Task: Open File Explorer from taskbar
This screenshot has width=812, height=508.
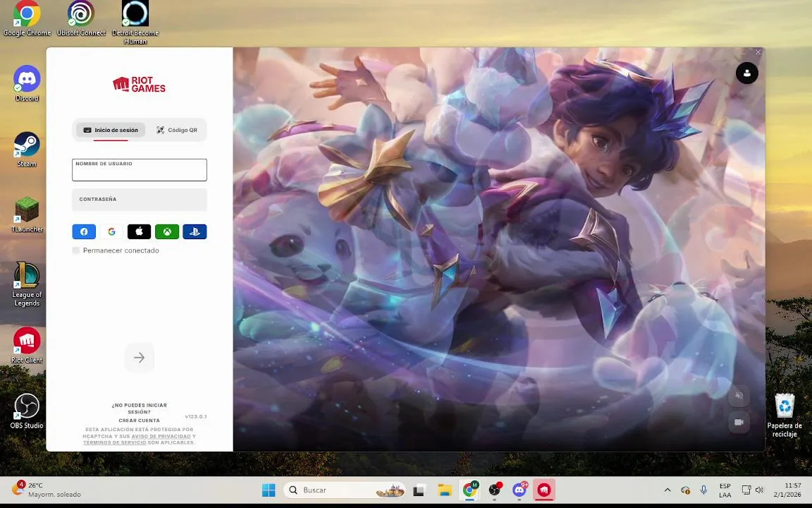Action: [444, 490]
